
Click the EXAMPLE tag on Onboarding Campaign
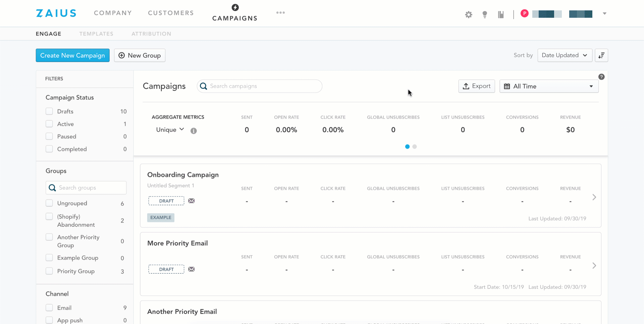161,217
